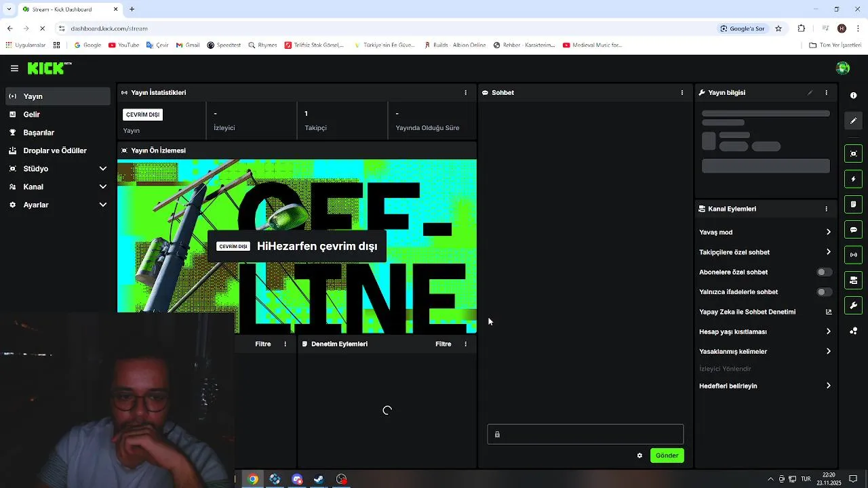Open Denetim Eylemleri panel three-dot menu
Screen dimensions: 868x488
pos(465,344)
